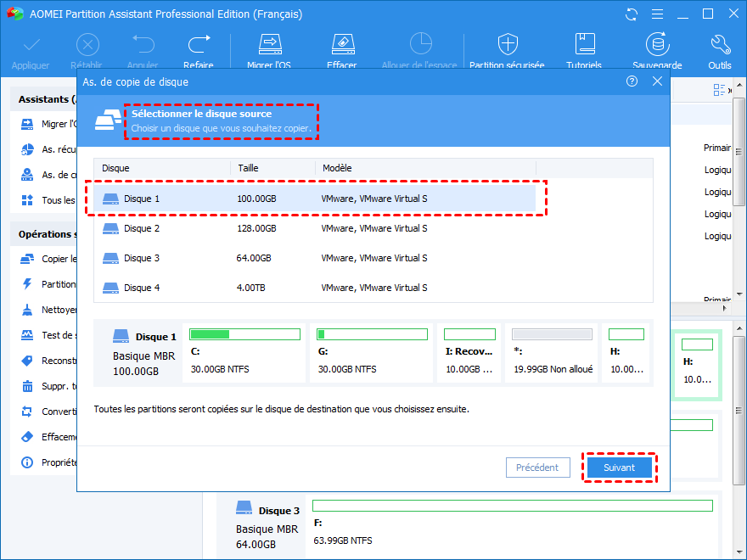The width and height of the screenshot is (747, 560).
Task: Click the H: partition block in main window
Action: click(697, 365)
